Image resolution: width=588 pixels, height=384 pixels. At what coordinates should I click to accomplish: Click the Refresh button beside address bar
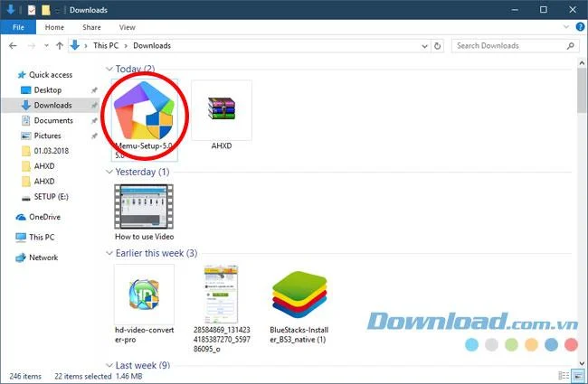point(437,46)
